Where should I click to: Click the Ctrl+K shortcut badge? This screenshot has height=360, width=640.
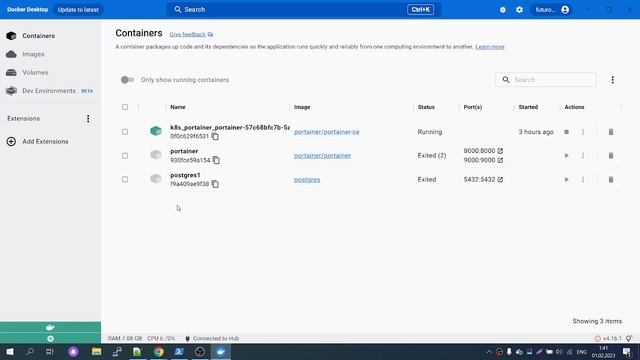[420, 9]
